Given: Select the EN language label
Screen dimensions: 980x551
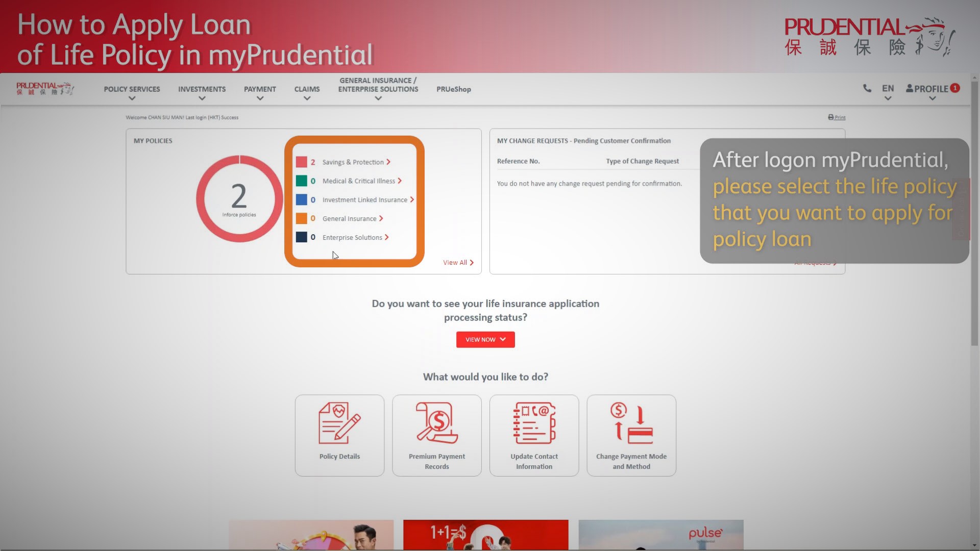Looking at the screenshot, I should coord(888,89).
